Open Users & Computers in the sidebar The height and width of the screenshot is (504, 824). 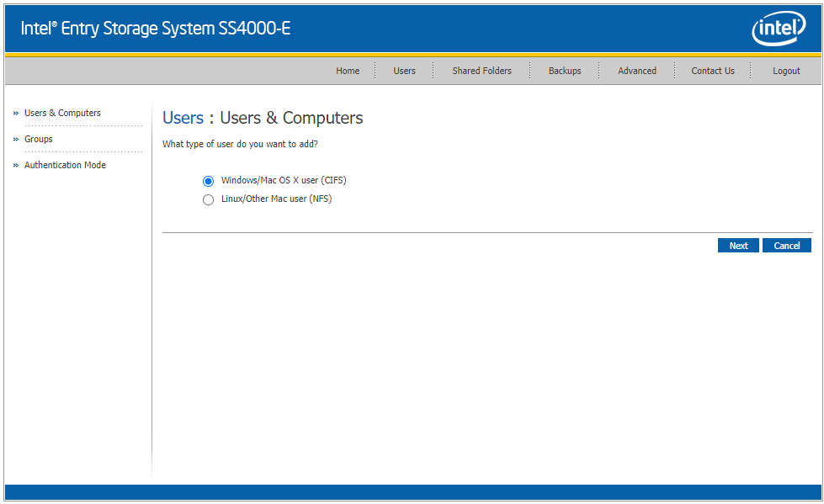[62, 113]
